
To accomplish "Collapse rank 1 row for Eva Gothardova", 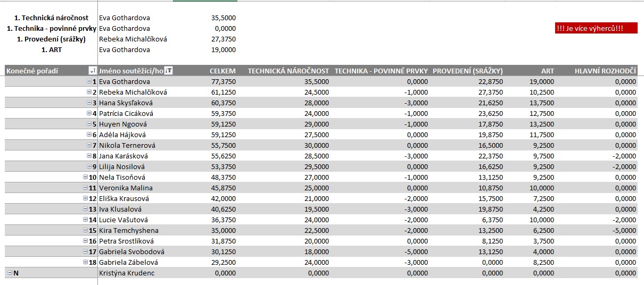I will tap(89, 81).
